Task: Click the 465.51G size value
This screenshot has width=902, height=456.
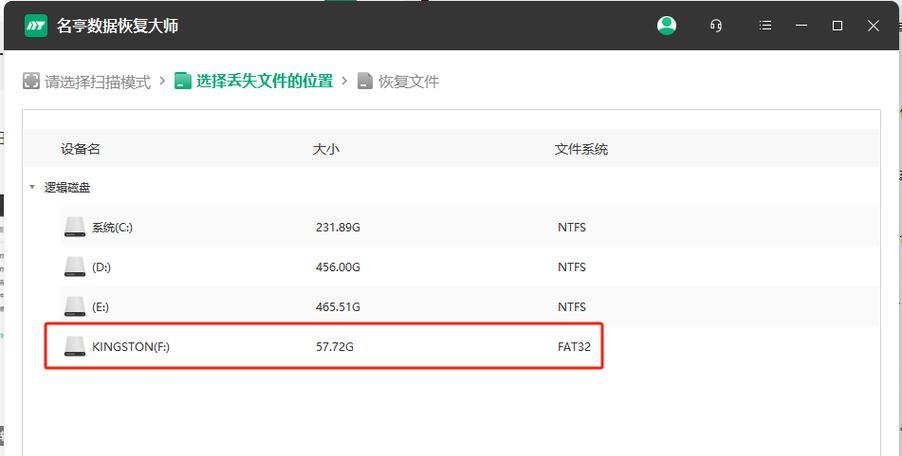Action: (338, 307)
